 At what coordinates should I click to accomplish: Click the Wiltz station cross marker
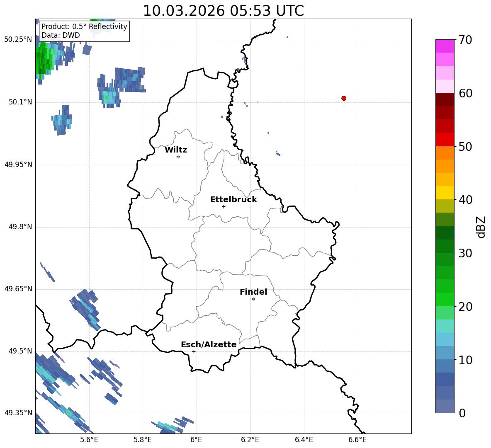178,157
